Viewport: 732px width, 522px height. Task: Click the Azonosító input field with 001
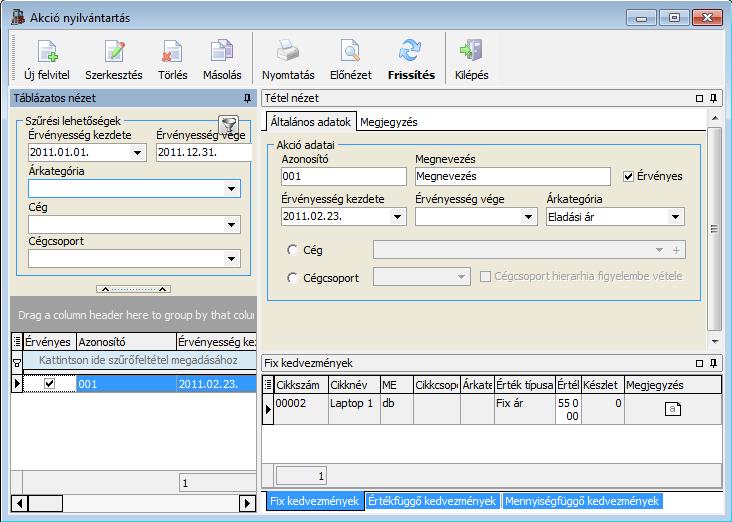click(344, 176)
